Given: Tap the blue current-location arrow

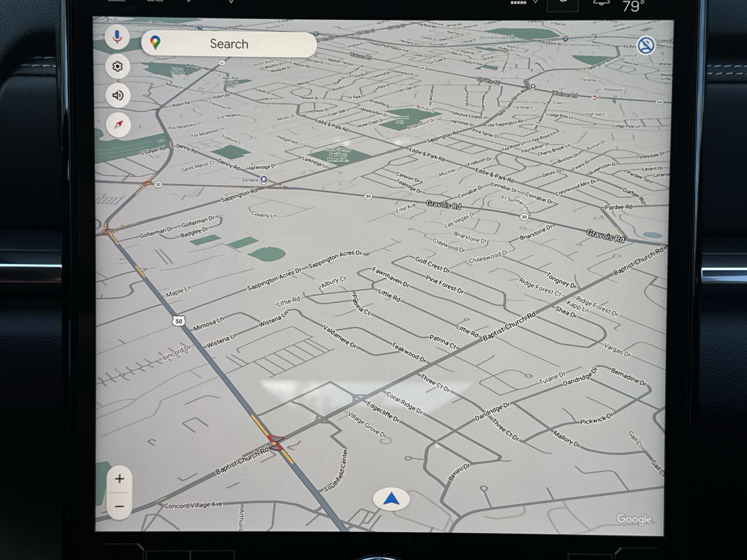Looking at the screenshot, I should click(391, 499).
